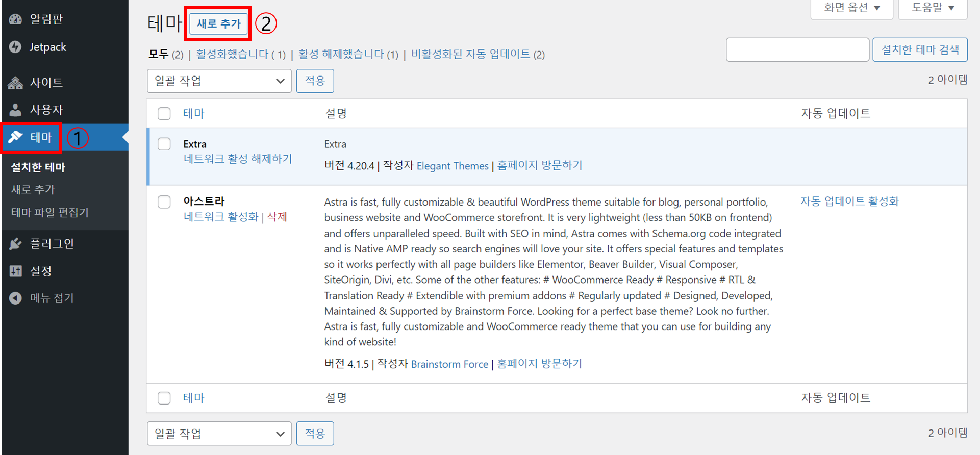Click the 사용자 person icon

[15, 110]
